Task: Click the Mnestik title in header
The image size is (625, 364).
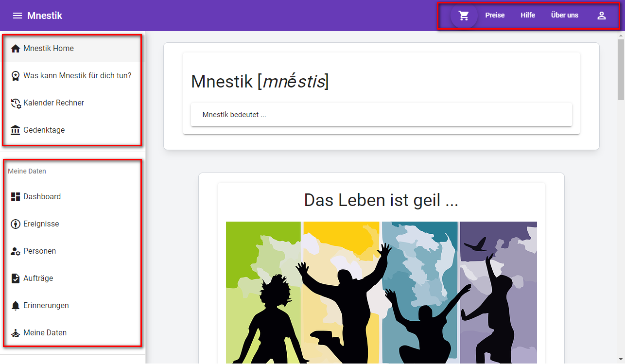Action: pyautogui.click(x=45, y=16)
